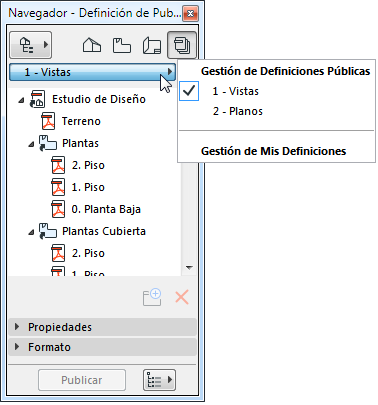
Task: Expand the Propiedades panel
Action: (102, 327)
